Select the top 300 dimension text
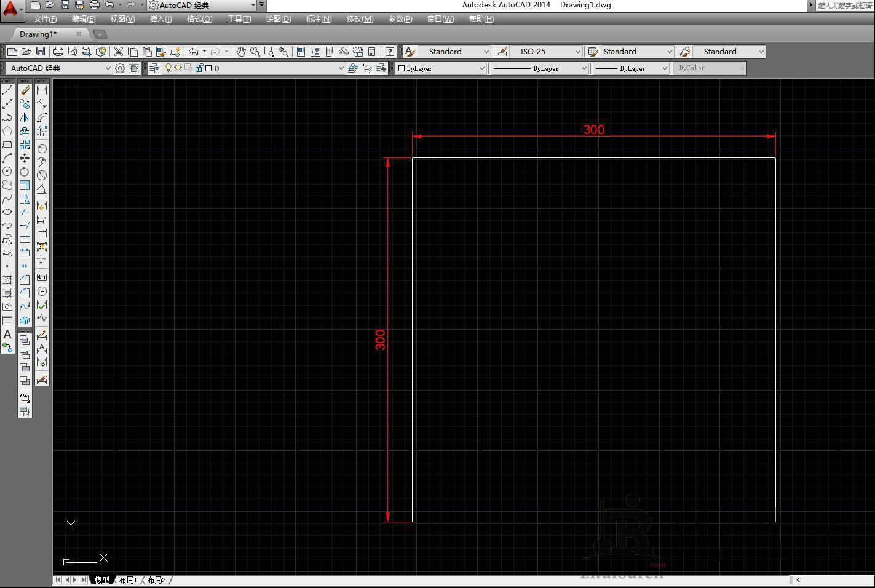 coord(594,130)
